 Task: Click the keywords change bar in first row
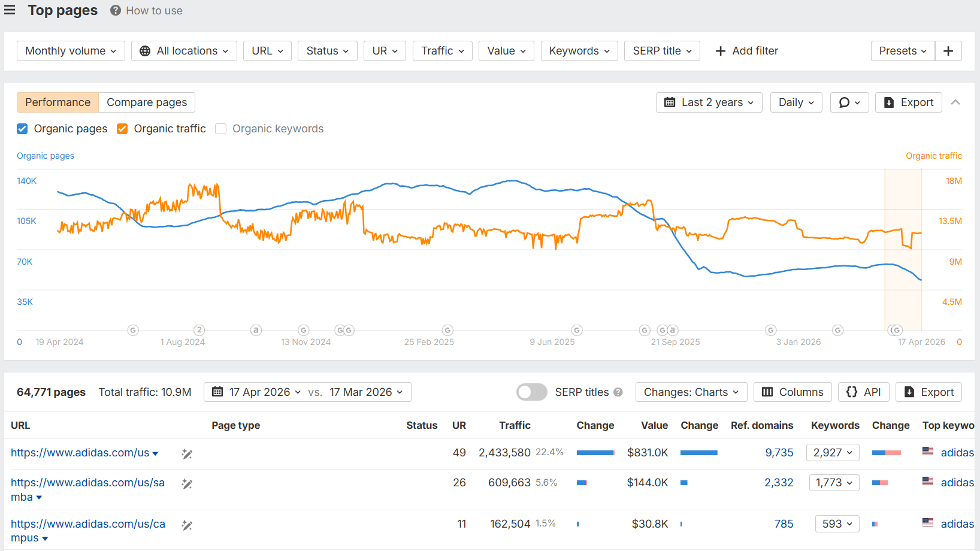coord(887,453)
